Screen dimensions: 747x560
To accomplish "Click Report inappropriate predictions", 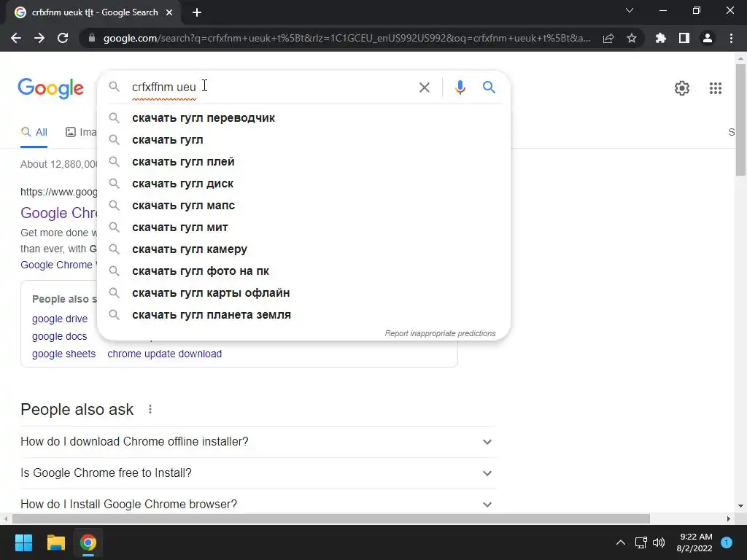I will [440, 333].
